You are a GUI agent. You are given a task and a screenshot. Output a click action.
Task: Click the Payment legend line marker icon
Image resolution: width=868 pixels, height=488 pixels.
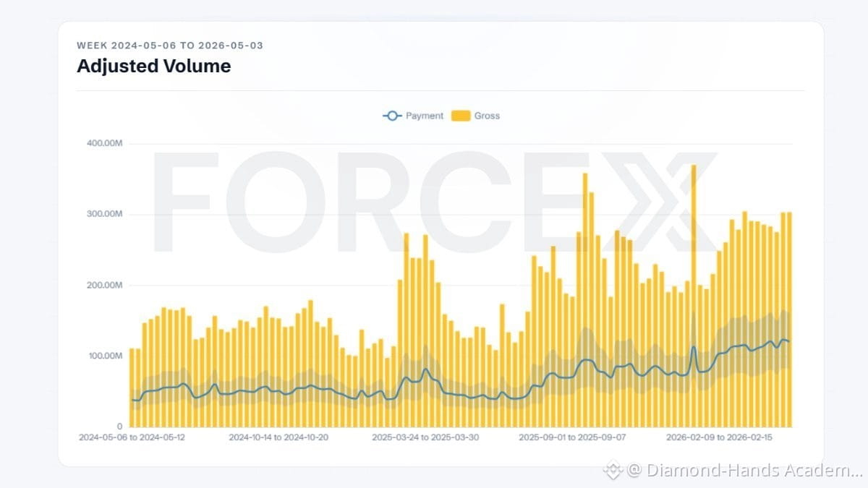[392, 116]
